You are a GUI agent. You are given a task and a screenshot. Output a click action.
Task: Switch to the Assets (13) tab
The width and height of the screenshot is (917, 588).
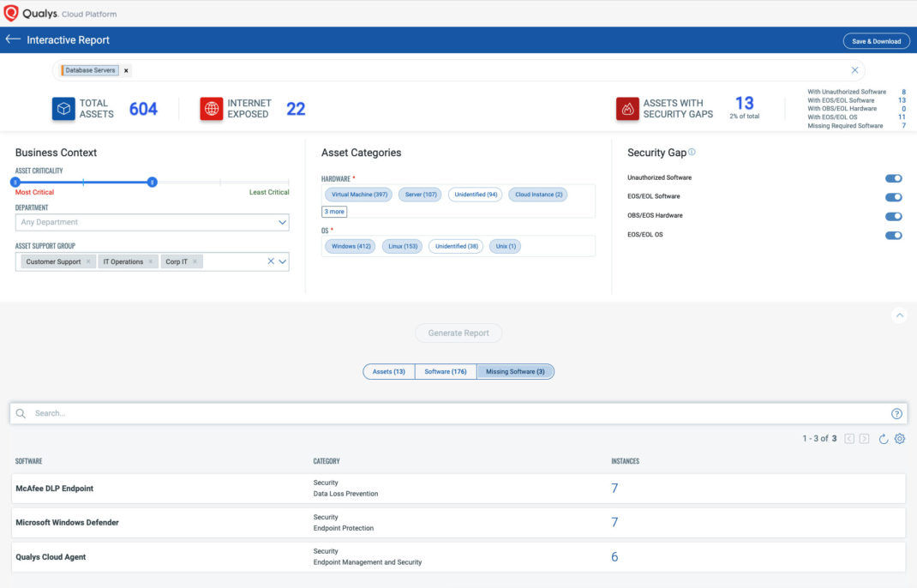[x=389, y=371]
